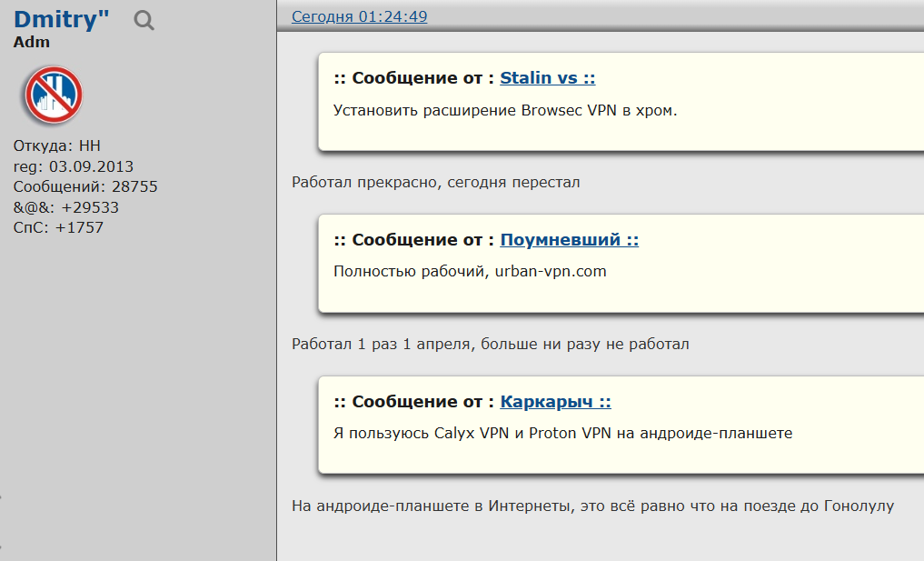Open the Dmitry" username profile link
Image resolution: width=924 pixels, height=561 pixels.
[61, 19]
